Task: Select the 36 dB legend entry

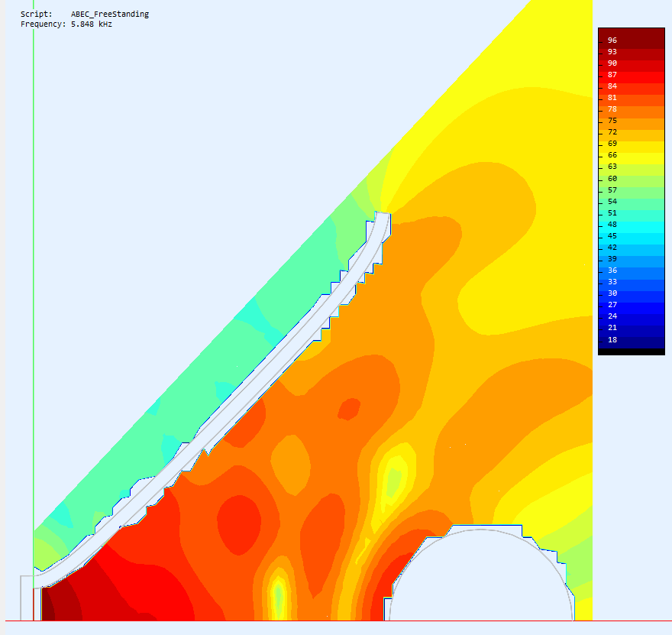Action: click(612, 271)
